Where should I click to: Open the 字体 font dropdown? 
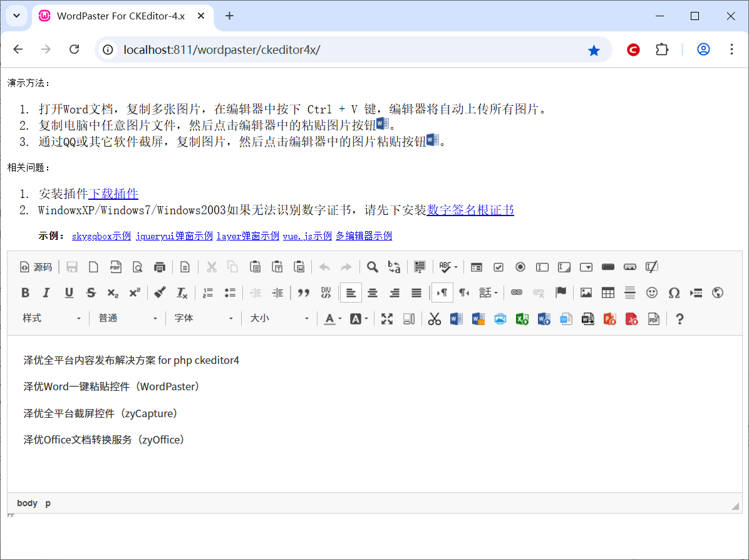tap(204, 319)
